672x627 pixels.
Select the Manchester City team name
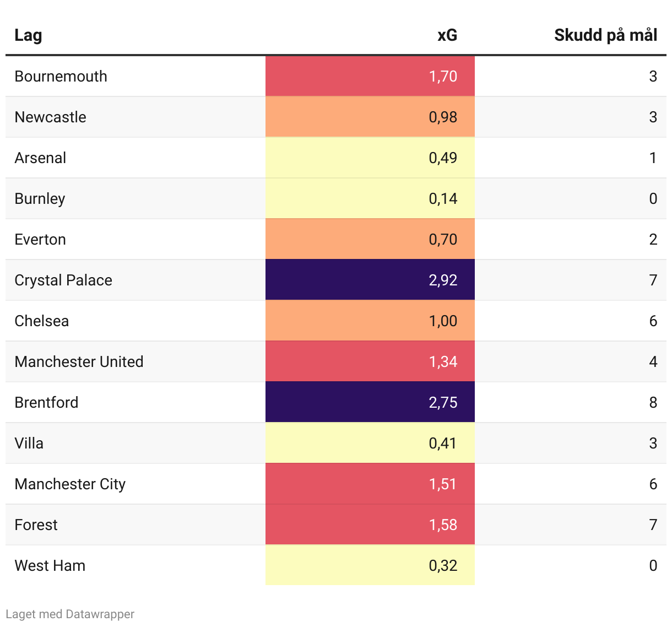point(70,484)
